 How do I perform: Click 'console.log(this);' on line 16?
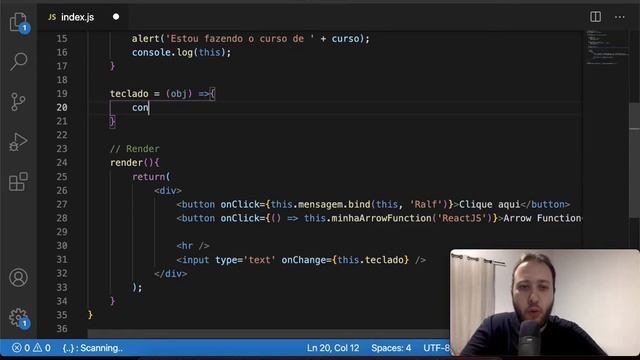[x=181, y=53]
